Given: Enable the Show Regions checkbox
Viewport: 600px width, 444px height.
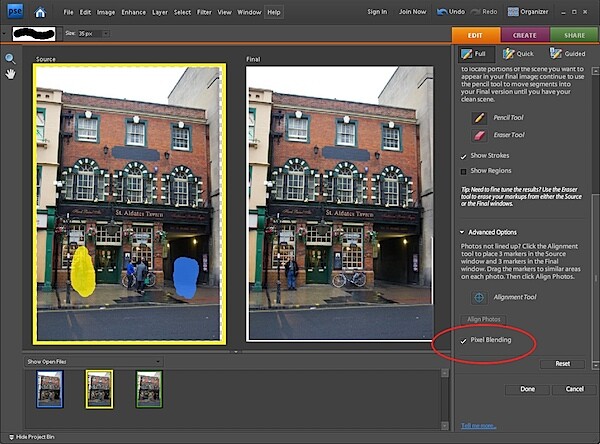Looking at the screenshot, I should [x=463, y=171].
